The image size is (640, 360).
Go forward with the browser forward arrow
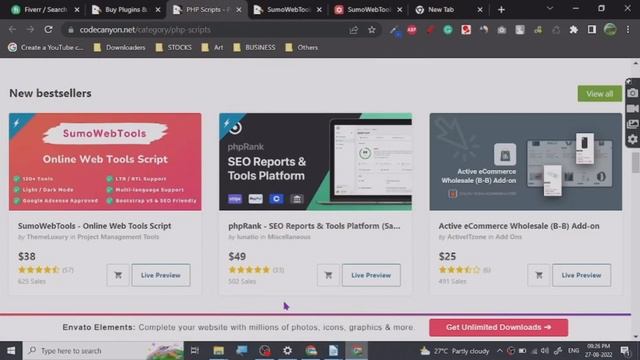click(30, 29)
